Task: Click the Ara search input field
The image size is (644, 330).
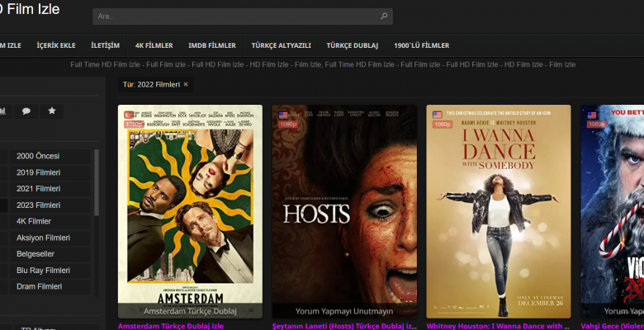Action: [242, 16]
